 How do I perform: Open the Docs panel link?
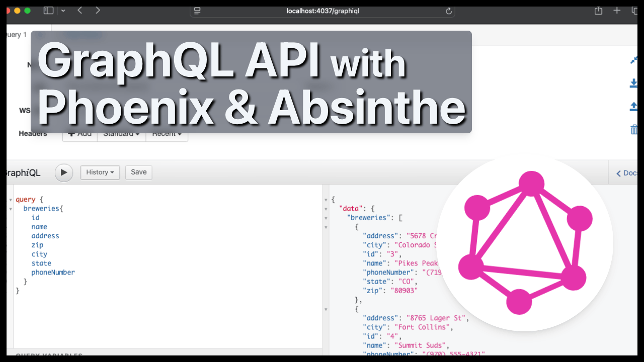click(626, 173)
